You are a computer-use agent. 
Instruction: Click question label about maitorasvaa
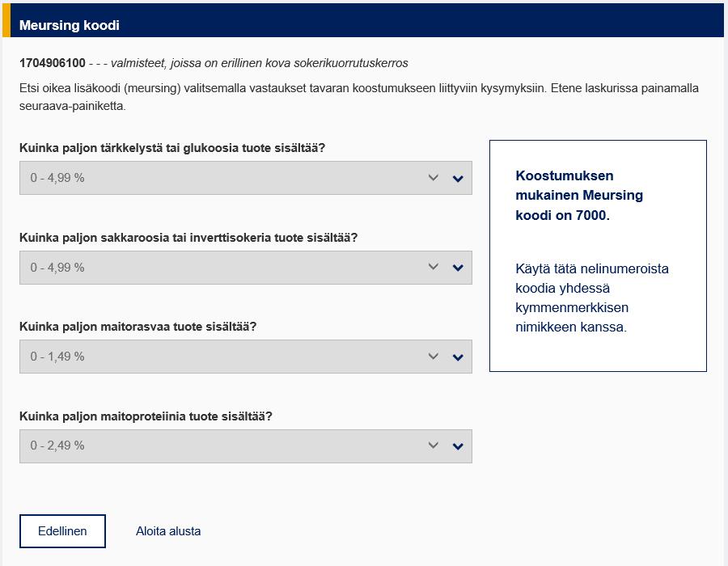(x=138, y=327)
